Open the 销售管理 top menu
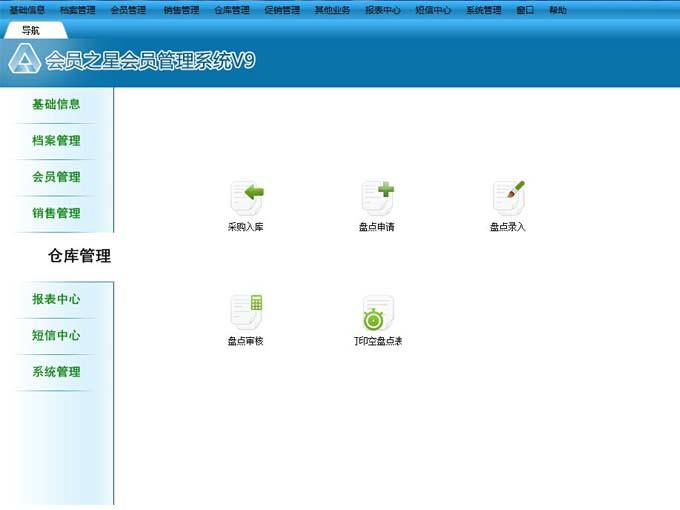This screenshot has width=680, height=510. click(181, 10)
